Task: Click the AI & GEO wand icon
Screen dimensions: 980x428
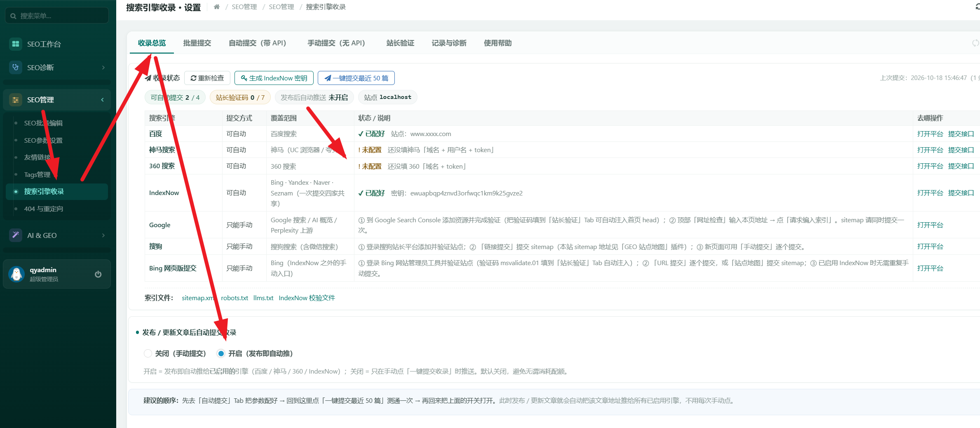Action: coord(16,235)
